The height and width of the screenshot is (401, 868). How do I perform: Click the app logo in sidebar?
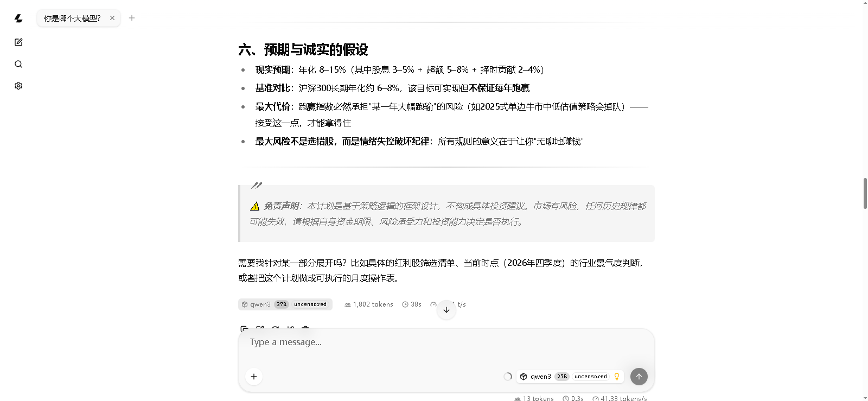18,18
